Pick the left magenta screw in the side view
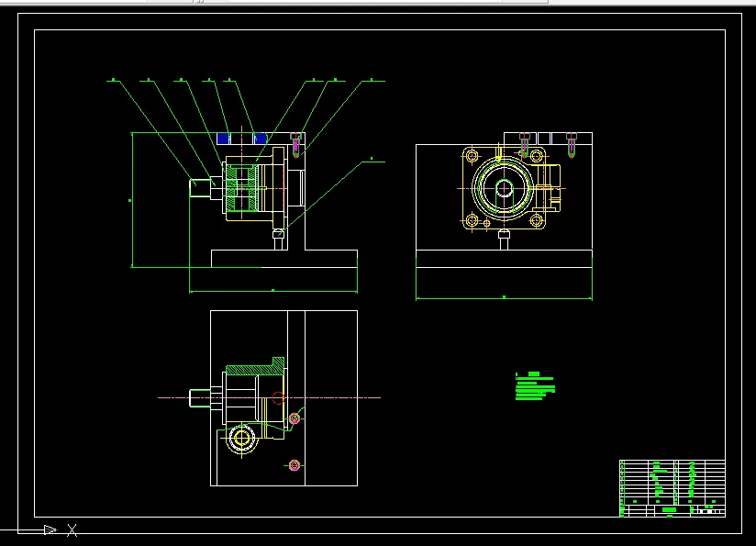Viewport: 756px width, 546px height. [525, 145]
